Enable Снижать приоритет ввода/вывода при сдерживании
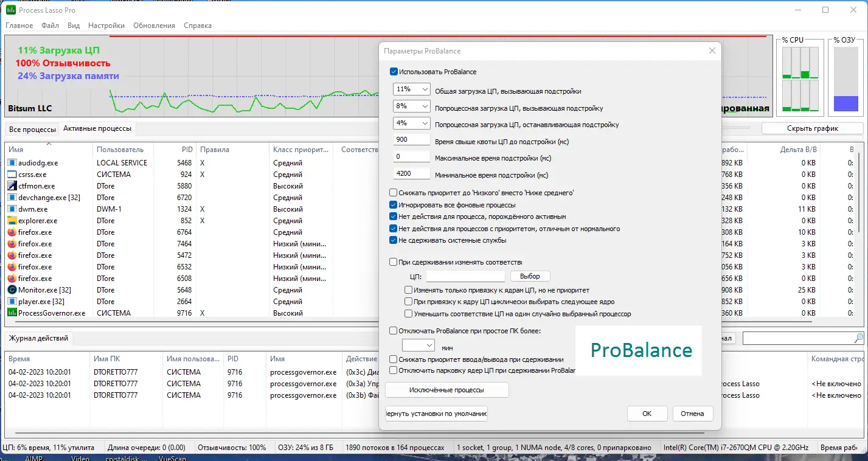 (393, 359)
